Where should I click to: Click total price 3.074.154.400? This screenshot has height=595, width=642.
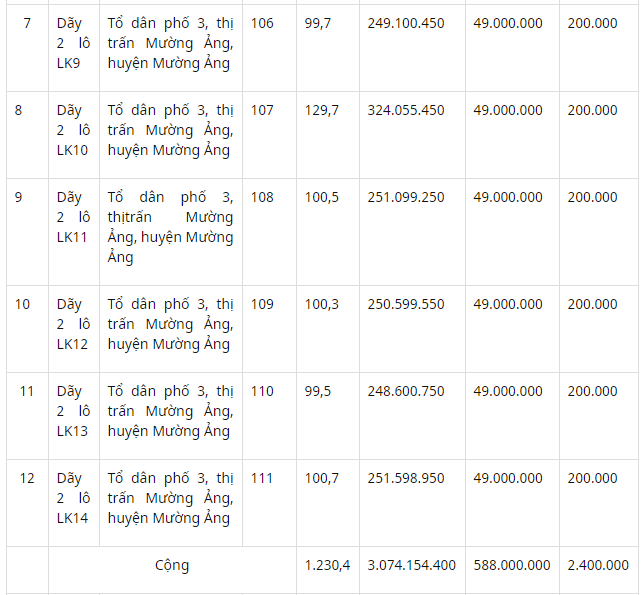[411, 566]
